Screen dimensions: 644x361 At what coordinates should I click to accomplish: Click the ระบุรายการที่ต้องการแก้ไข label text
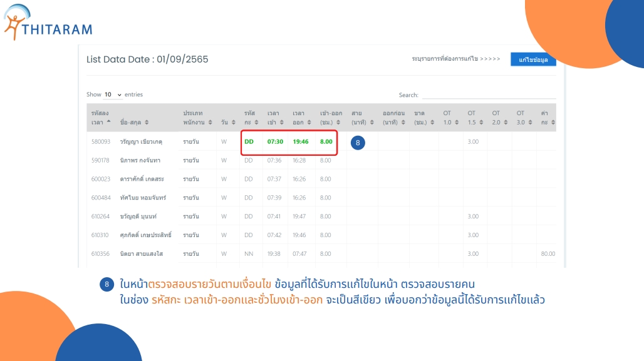click(455, 59)
